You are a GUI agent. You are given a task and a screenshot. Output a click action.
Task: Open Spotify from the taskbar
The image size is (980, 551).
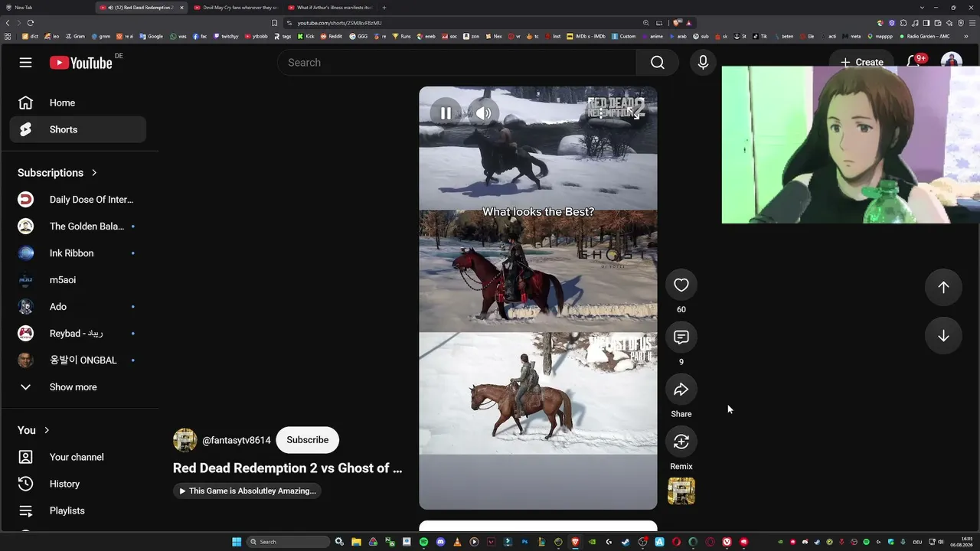[x=423, y=542]
